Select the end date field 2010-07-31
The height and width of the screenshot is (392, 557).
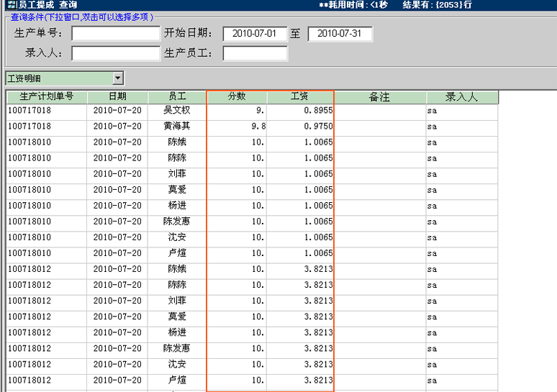[x=339, y=34]
